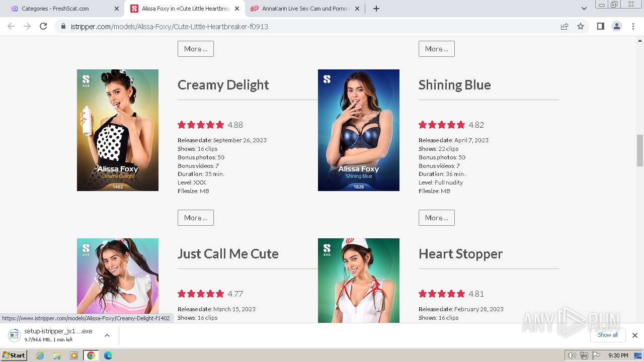This screenshot has width=644, height=362.
Task: Open Chrome's three-dot menu
Action: pyautogui.click(x=633, y=26)
